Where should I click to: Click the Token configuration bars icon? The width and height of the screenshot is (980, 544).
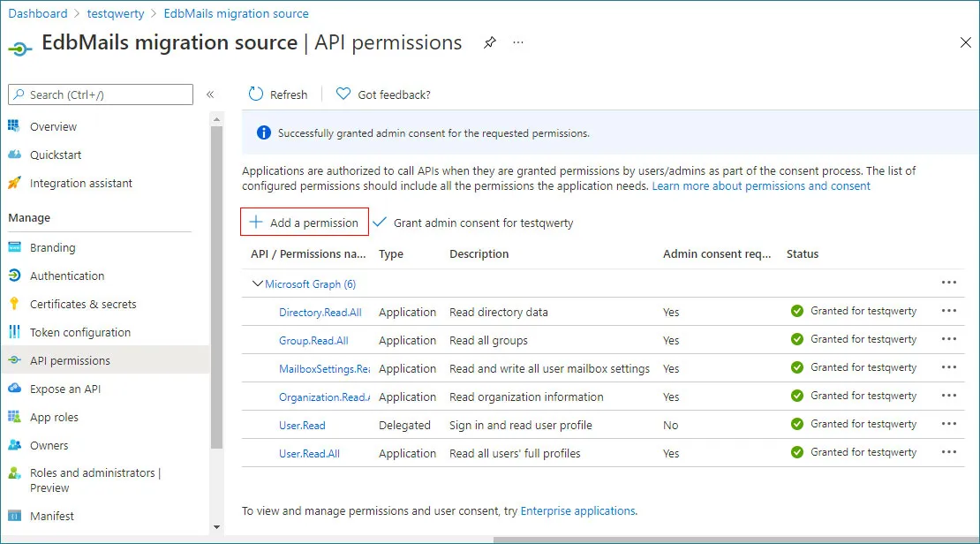click(x=14, y=332)
